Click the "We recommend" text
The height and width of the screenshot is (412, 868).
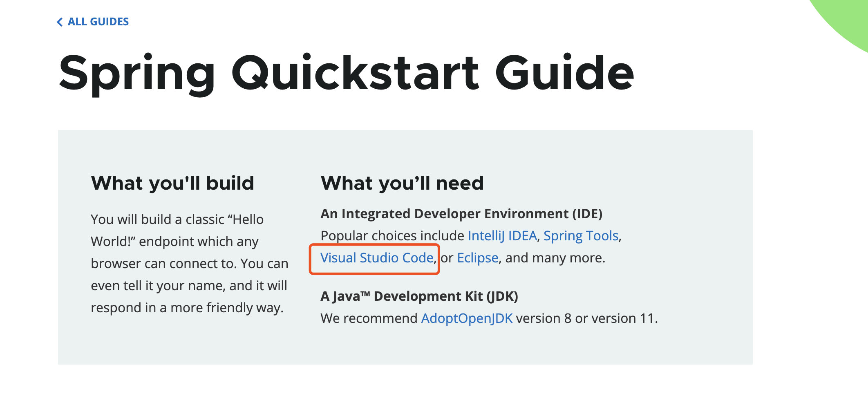369,318
